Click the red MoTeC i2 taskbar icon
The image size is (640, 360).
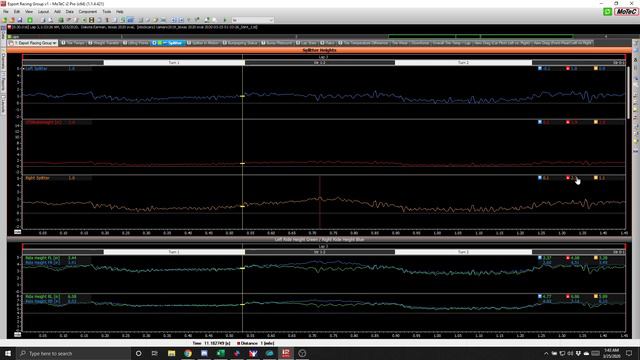(286, 353)
